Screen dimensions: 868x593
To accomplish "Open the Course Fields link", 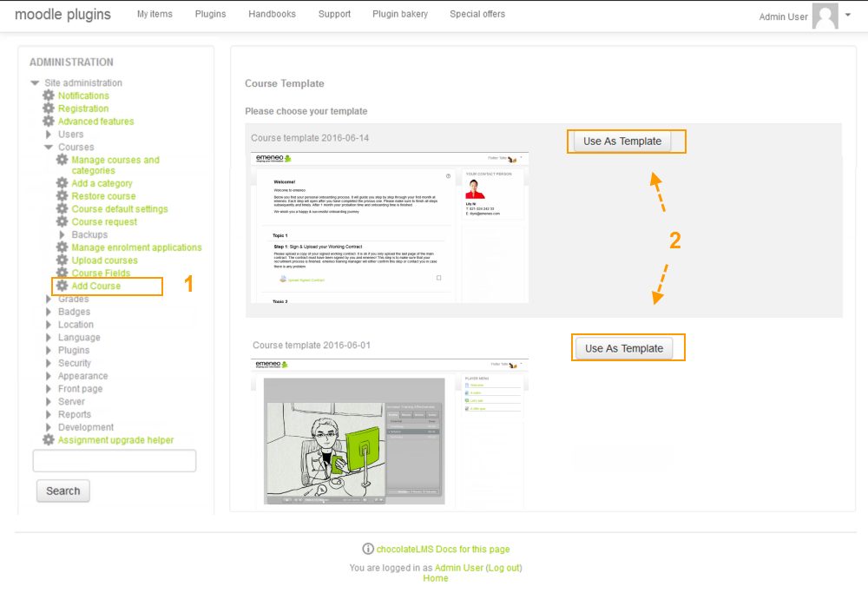I will (101, 273).
